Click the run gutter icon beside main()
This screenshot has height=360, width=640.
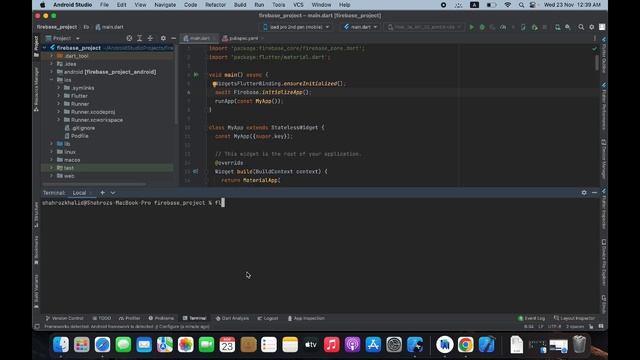tap(196, 75)
